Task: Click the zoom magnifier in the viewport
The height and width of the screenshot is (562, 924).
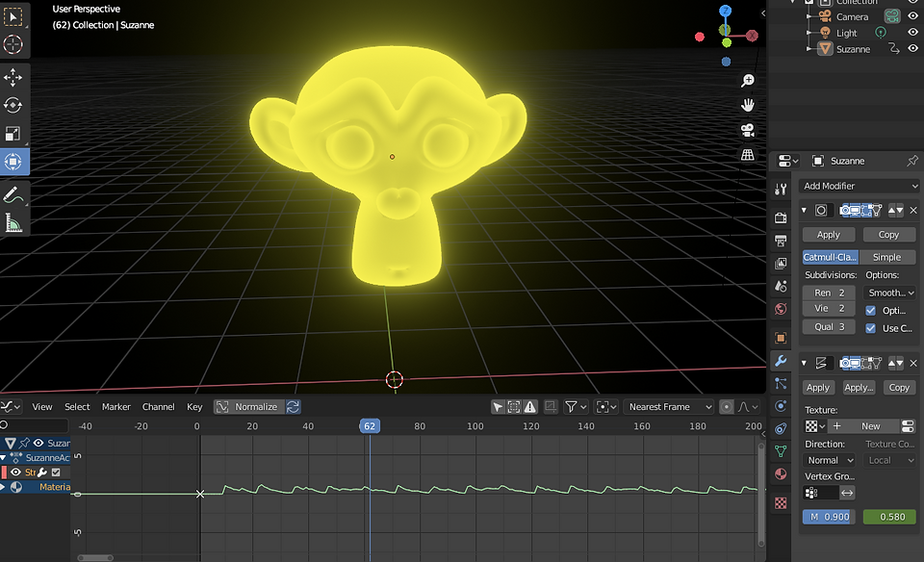Action: [x=747, y=80]
